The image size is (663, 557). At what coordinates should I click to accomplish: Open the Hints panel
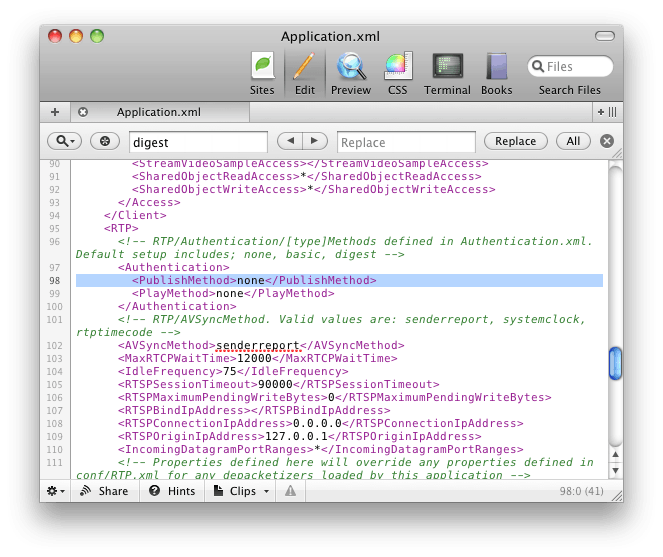pos(172,491)
